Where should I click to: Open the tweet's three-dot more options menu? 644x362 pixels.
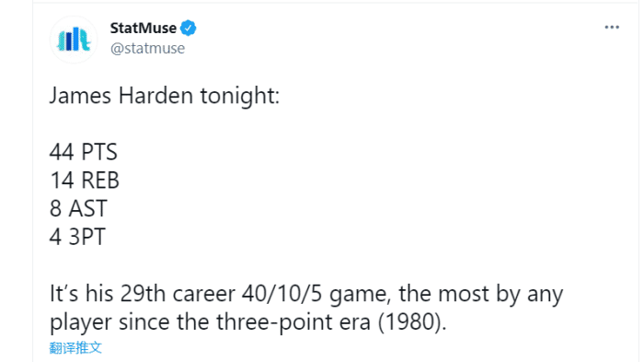612,28
